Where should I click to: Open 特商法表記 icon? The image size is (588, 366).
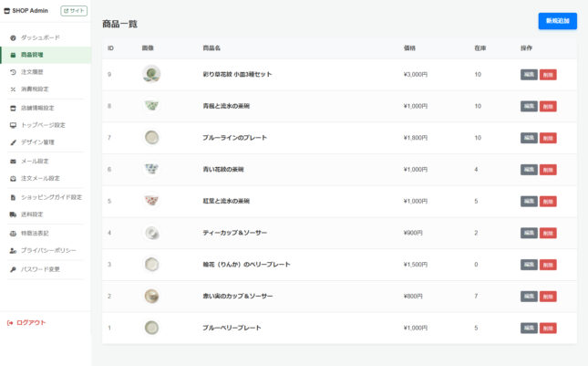[x=13, y=234]
